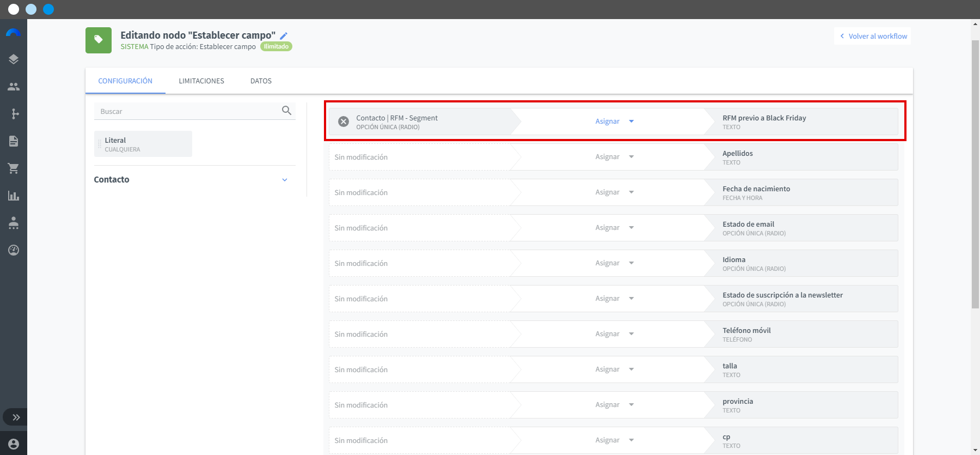Click the pencil icon to rename node
The height and width of the screenshot is (455, 980).
pyautogui.click(x=284, y=35)
